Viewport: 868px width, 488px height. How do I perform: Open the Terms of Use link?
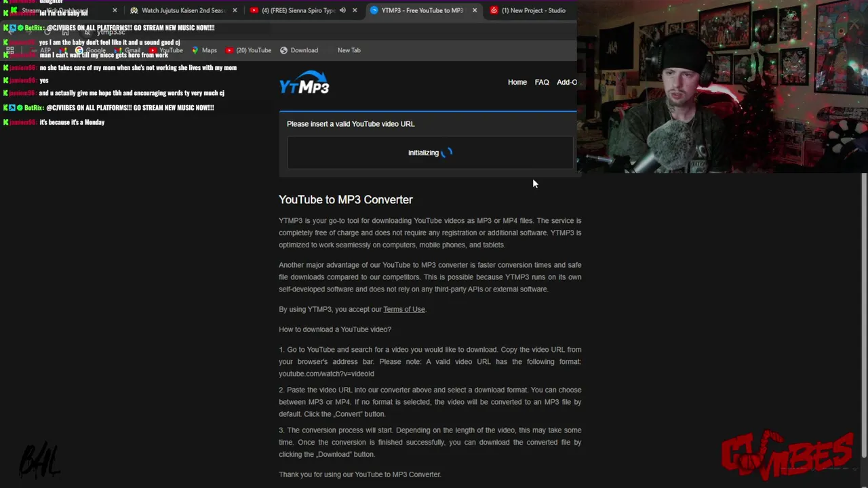tap(404, 309)
